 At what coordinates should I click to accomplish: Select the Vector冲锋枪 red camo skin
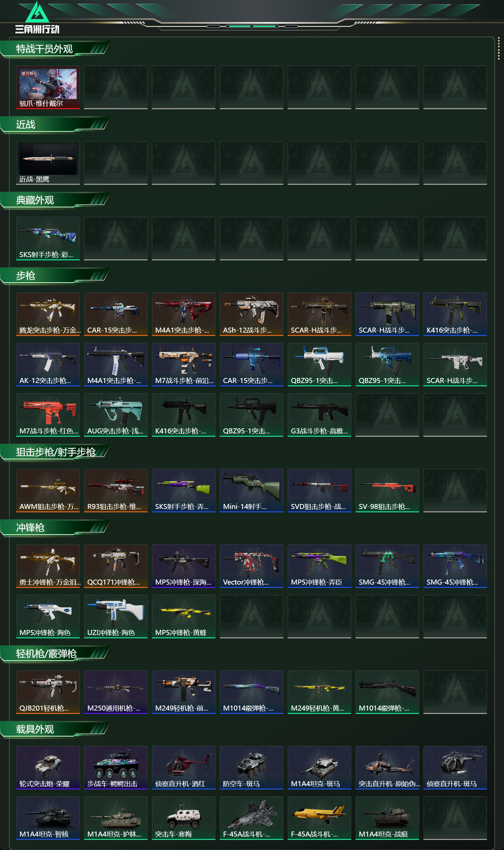pyautogui.click(x=251, y=566)
